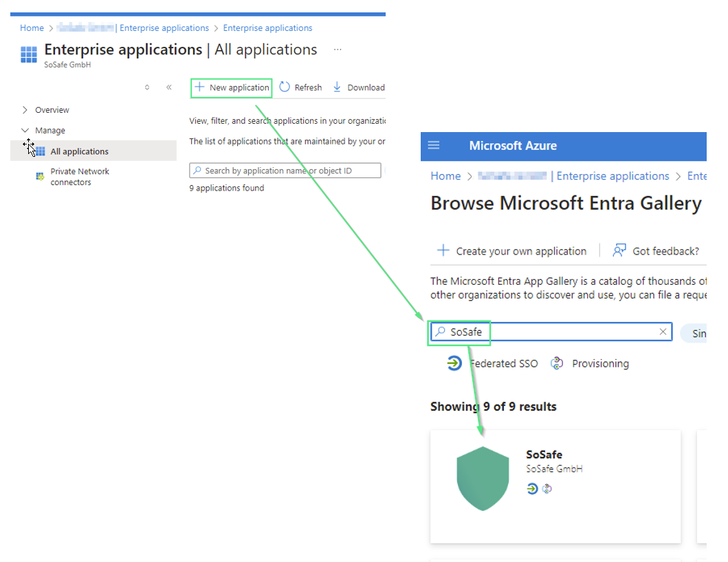The height and width of the screenshot is (562, 728).
Task: Open the Azure hamburger menu
Action: click(433, 145)
